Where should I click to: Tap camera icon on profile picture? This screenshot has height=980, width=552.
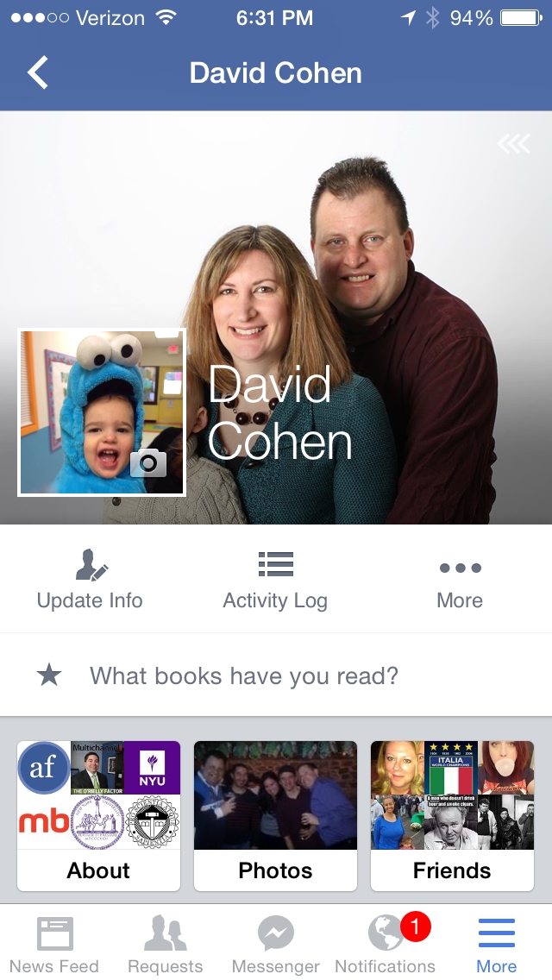pyautogui.click(x=148, y=462)
